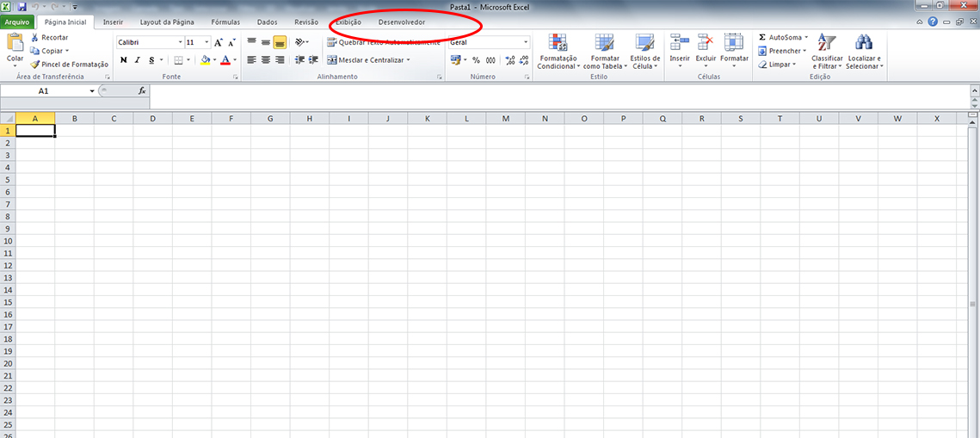The width and height of the screenshot is (980, 438).
Task: Click Quebrar Texto Automaticamente wrap button
Action: point(383,42)
